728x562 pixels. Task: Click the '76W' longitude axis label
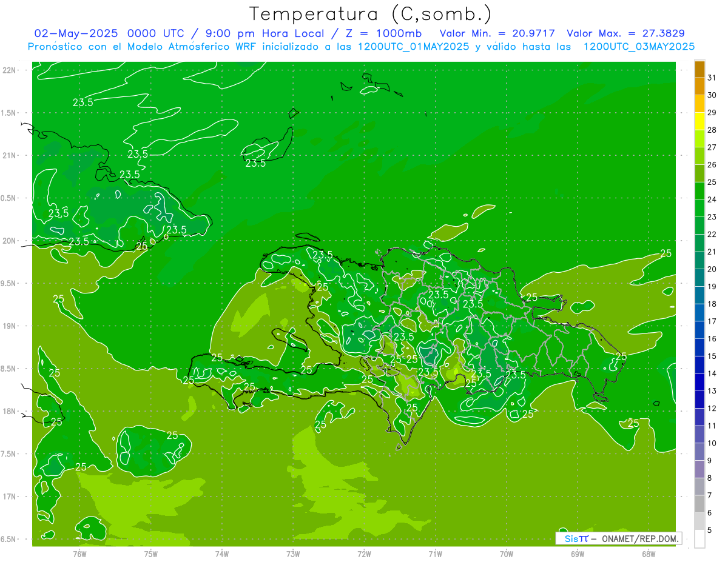[x=79, y=554]
